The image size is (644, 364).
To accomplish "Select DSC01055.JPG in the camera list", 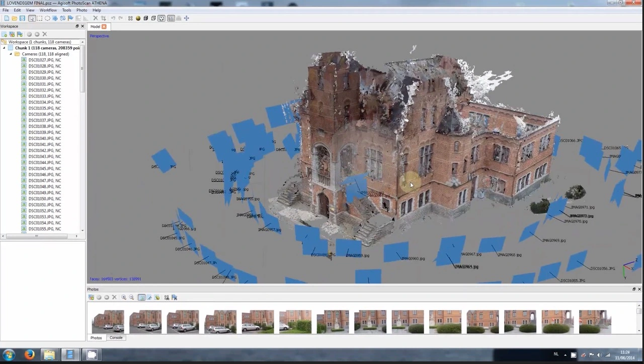I will click(x=44, y=229).
